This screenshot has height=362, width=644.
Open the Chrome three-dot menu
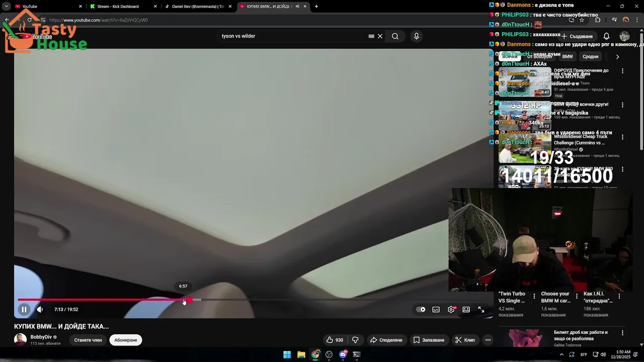(637, 20)
